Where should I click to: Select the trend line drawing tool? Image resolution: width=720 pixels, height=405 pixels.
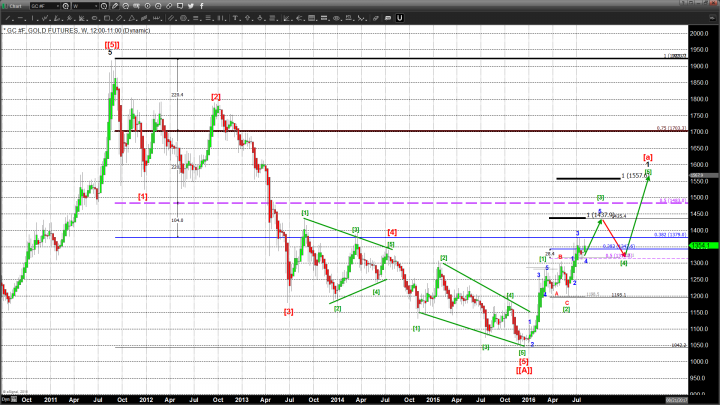tap(7, 18)
